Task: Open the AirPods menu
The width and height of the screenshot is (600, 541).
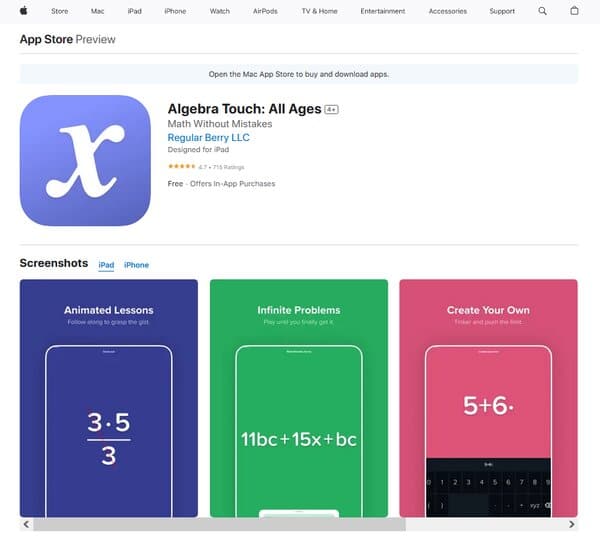Action: pos(265,11)
